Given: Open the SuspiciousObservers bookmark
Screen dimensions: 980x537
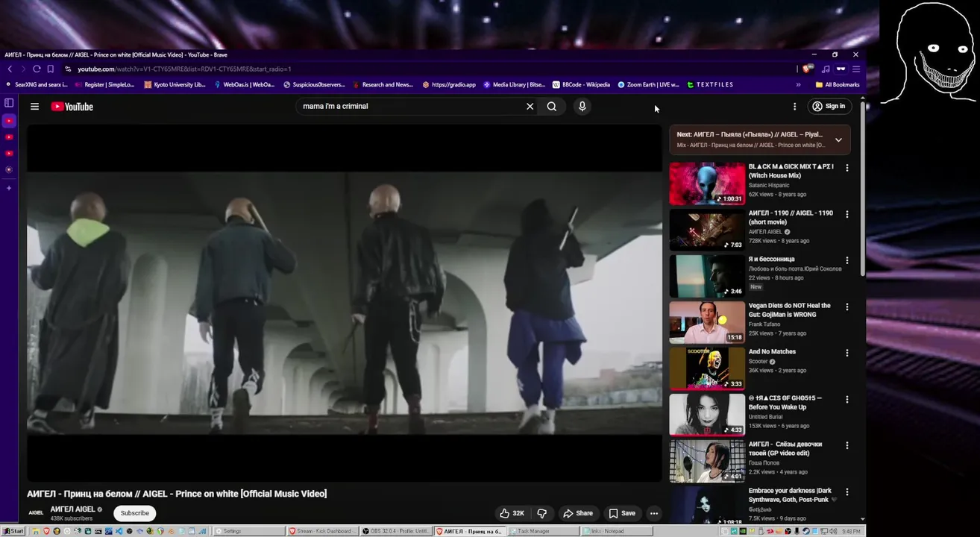Looking at the screenshot, I should pos(314,84).
